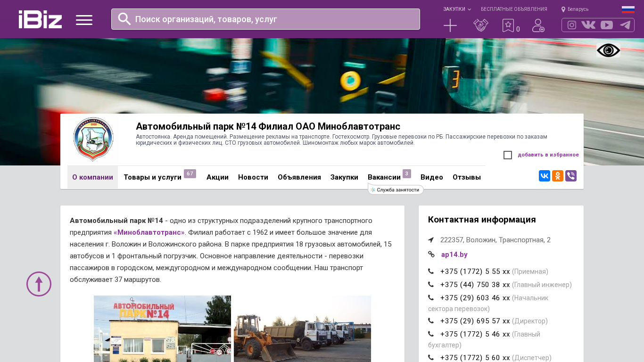The image size is (644, 362).
Task: Click the Беларусь region selector
Action: (x=578, y=9)
